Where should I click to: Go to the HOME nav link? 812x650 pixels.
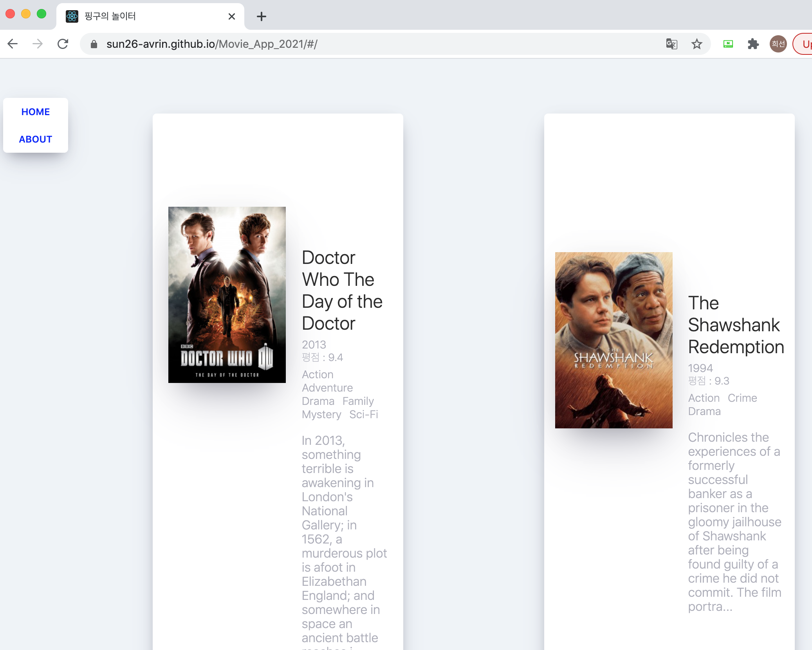pyautogui.click(x=36, y=112)
